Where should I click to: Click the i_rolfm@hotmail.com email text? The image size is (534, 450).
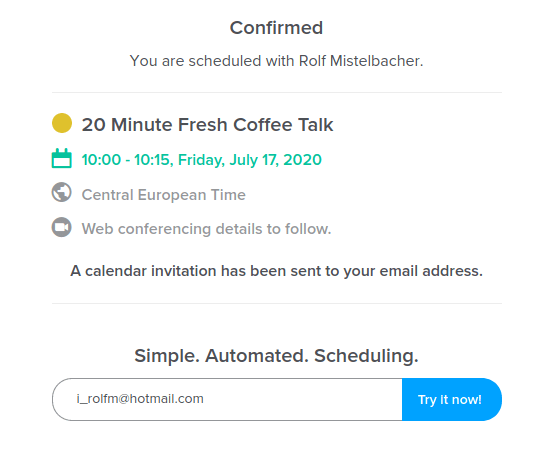[x=140, y=399]
